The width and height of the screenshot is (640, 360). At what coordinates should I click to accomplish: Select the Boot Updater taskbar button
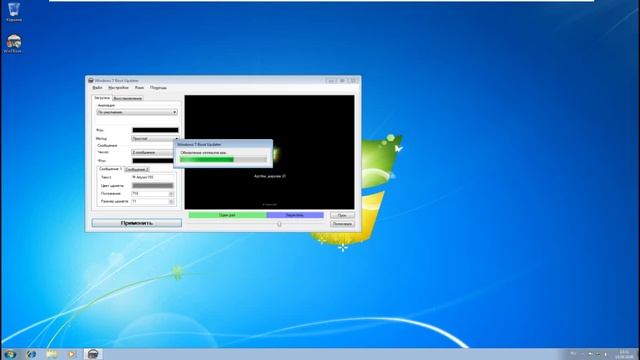93,354
